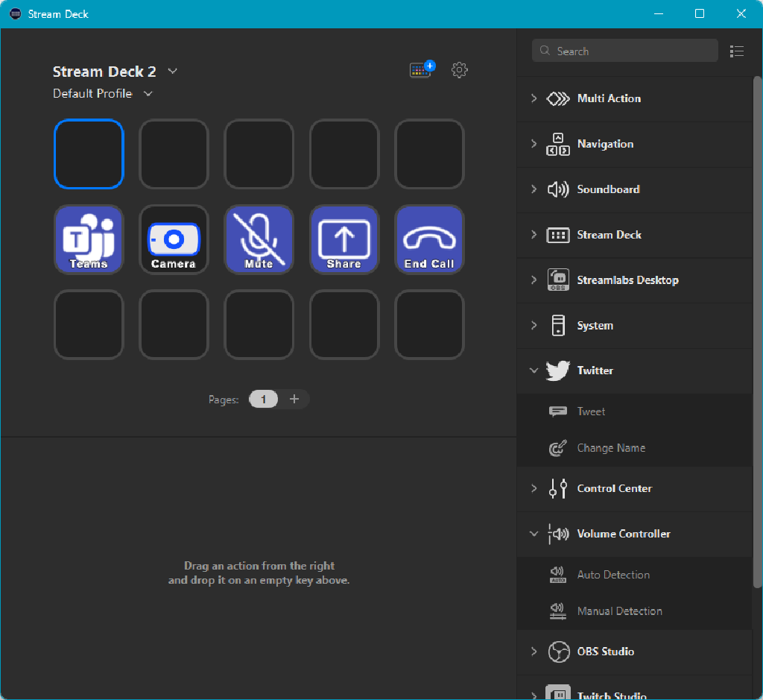The width and height of the screenshot is (763, 700).
Task: Select the Tweet action under Twitter
Action: (591, 411)
